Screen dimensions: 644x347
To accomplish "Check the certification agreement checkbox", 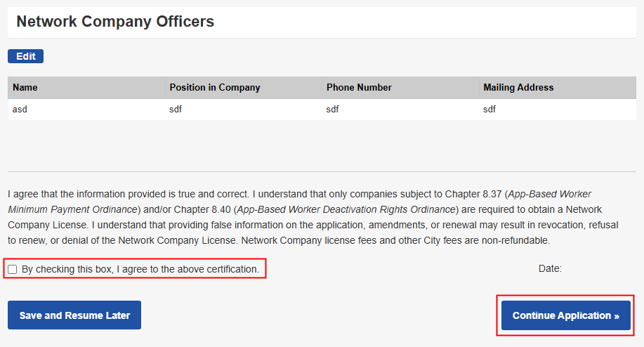I will (13, 269).
